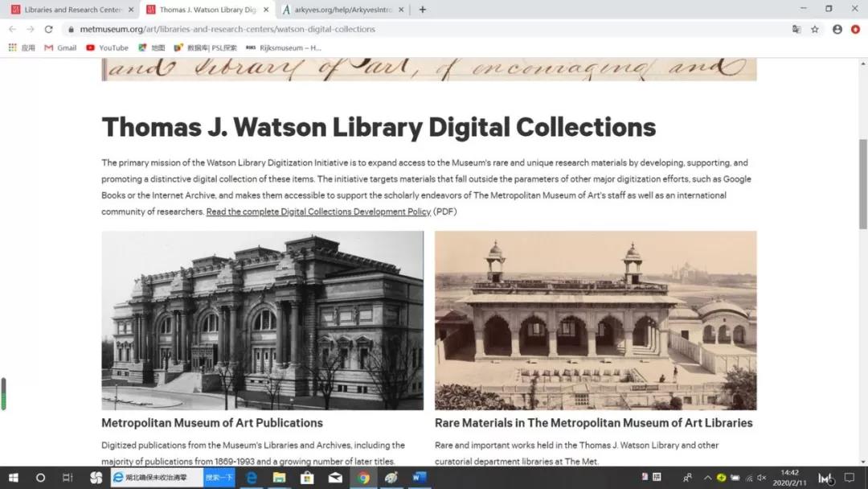868x489 pixels.
Task: Click the translate page icon in address bar
Action: pyautogui.click(x=796, y=29)
